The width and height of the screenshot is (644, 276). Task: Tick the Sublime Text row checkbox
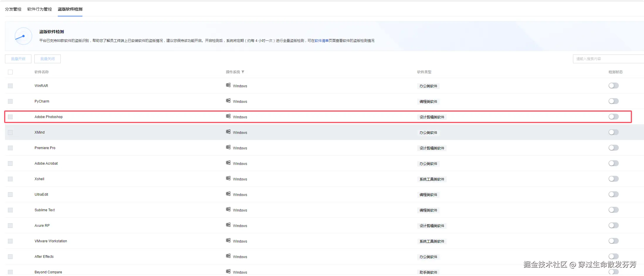[x=10, y=210]
